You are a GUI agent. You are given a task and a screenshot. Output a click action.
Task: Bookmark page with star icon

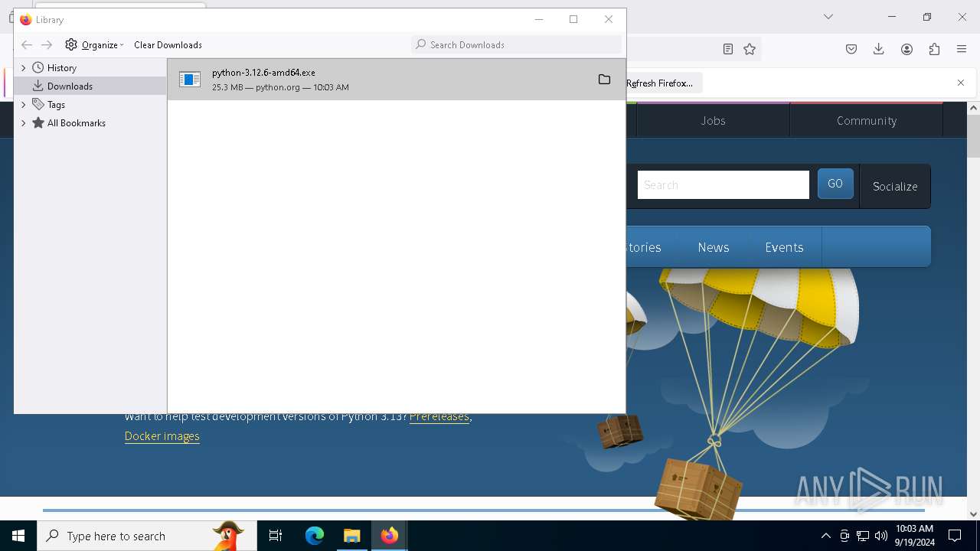pos(750,49)
